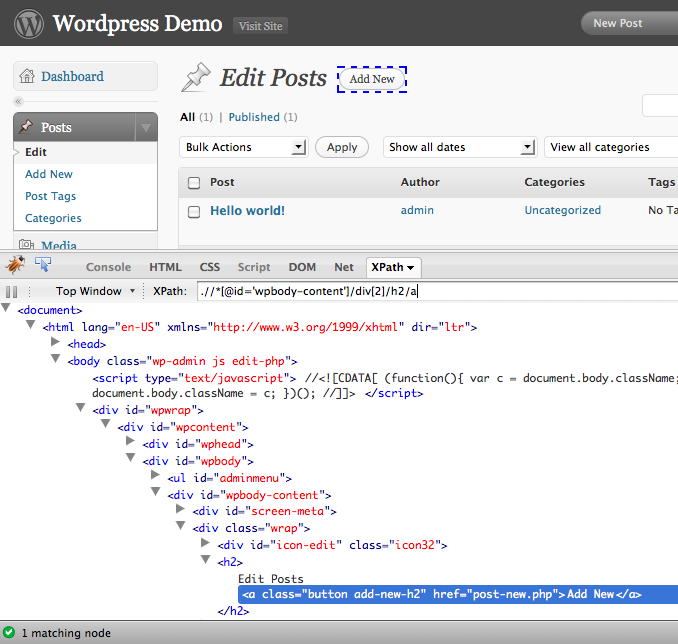
Task: Open the Hello world! post link
Action: click(247, 211)
